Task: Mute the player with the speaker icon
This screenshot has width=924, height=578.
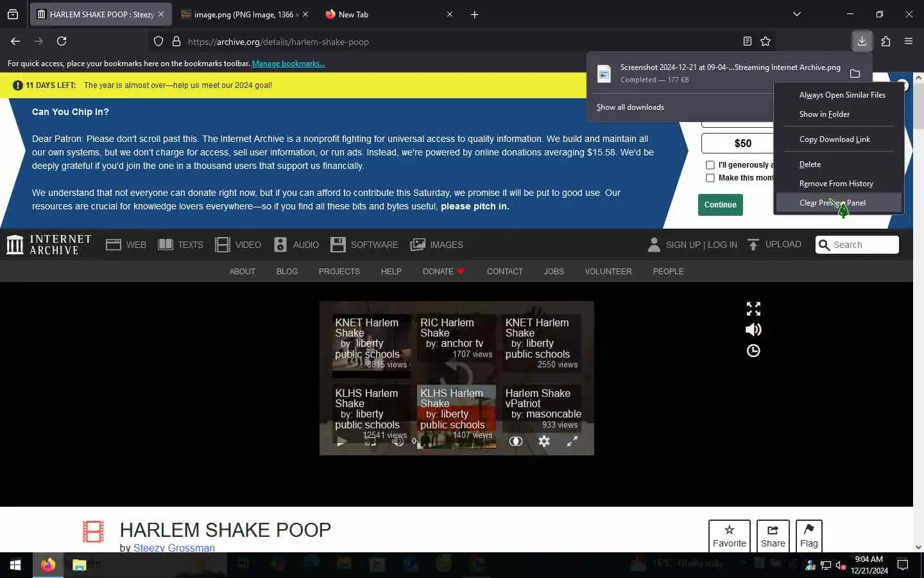Action: pos(753,329)
